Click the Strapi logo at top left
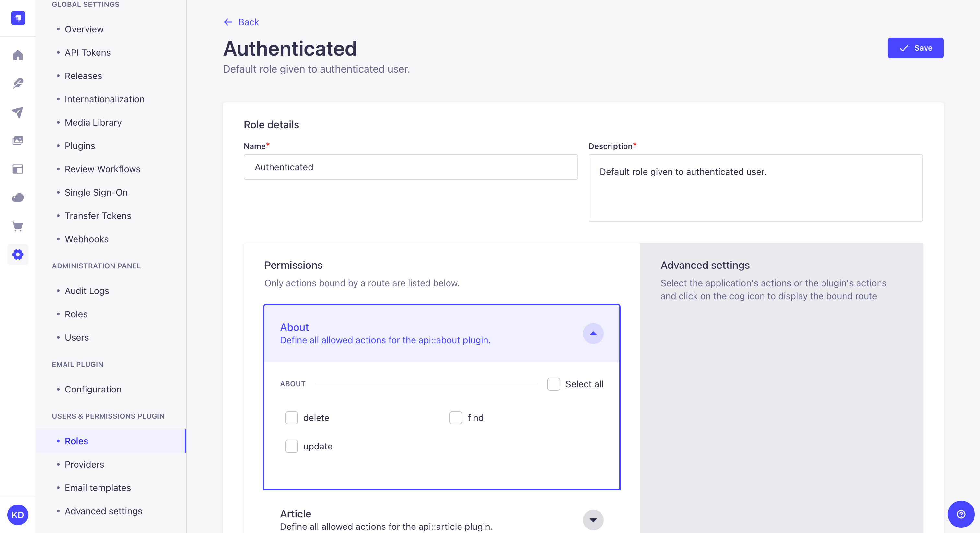980x533 pixels. 17,18
